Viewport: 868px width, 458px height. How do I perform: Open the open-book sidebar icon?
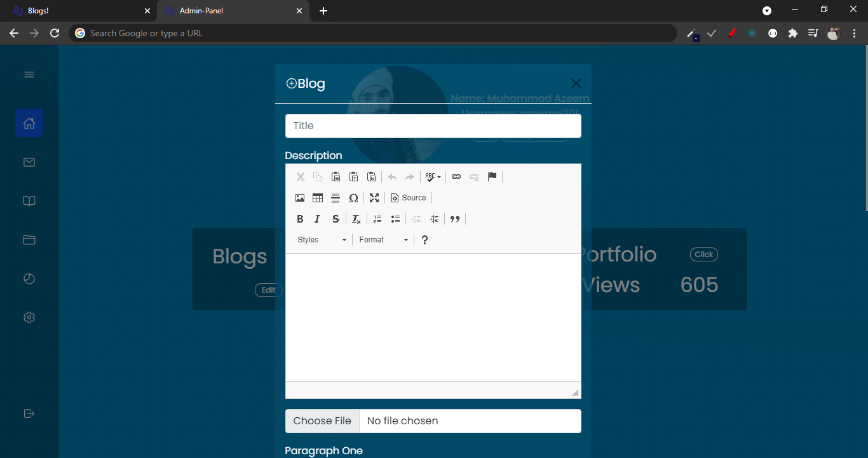pos(29,201)
